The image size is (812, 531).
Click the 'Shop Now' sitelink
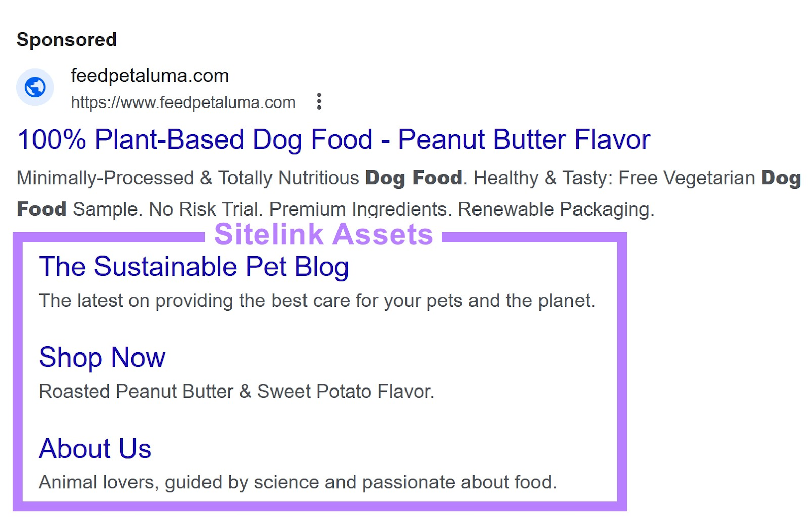[101, 357]
